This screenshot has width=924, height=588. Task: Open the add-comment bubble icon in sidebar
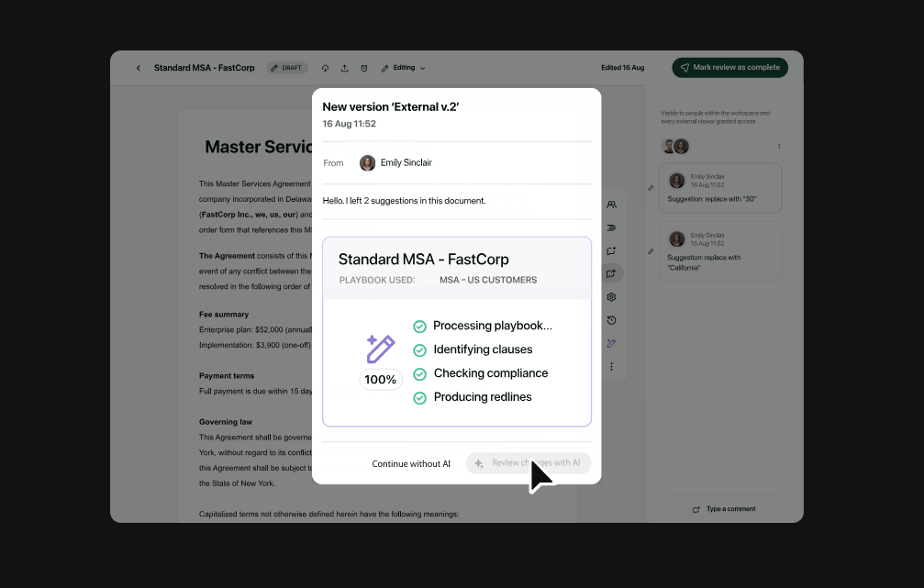click(x=611, y=250)
